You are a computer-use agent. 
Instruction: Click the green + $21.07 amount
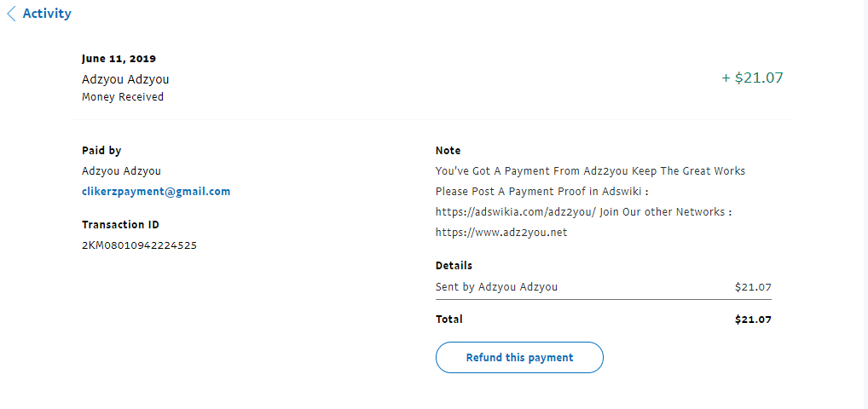(752, 78)
